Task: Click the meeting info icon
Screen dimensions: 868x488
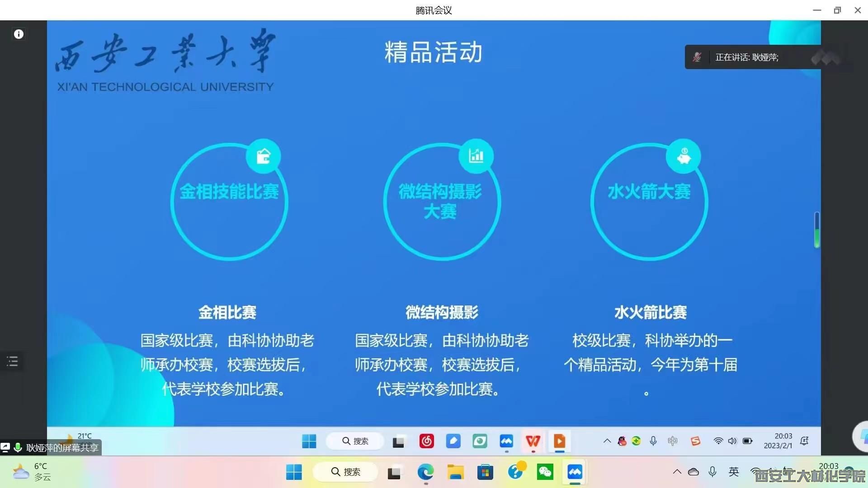Action: (19, 34)
